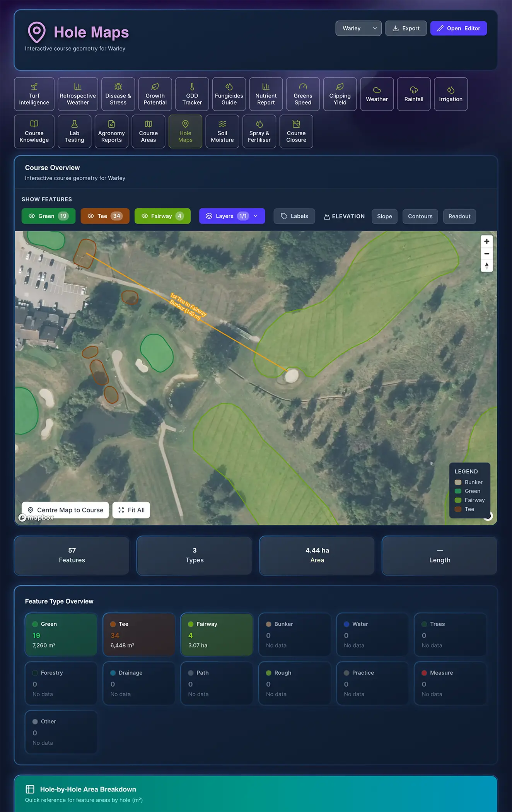This screenshot has width=512, height=812.
Task: Open Turf Intelligence section
Action: (x=34, y=94)
